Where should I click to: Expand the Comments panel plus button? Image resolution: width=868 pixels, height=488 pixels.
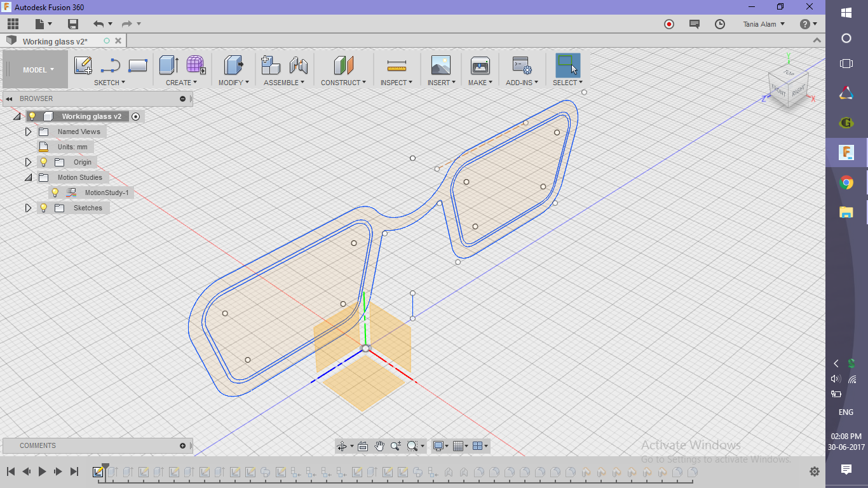tap(183, 445)
